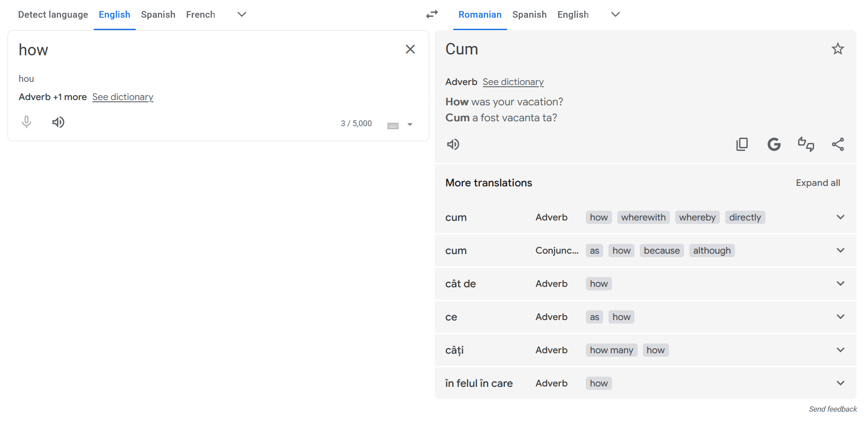Clear the source text with the X
This screenshot has height=432, width=868.
pyautogui.click(x=410, y=49)
